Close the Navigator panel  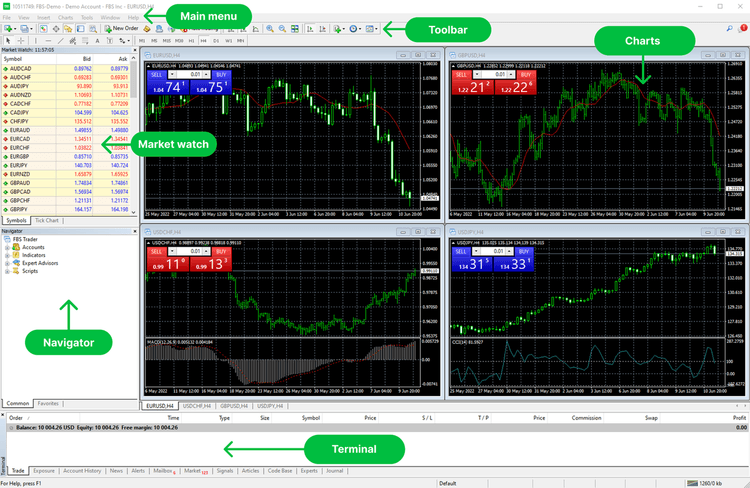(134, 231)
